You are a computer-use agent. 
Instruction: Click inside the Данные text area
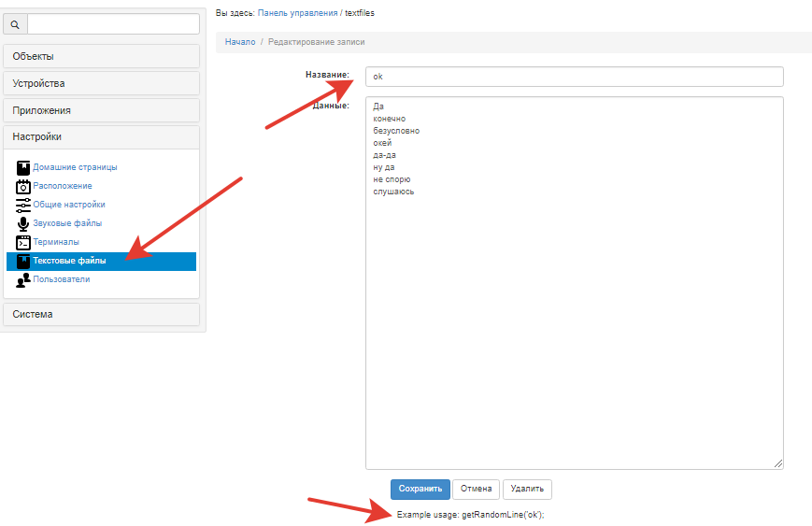(575, 283)
